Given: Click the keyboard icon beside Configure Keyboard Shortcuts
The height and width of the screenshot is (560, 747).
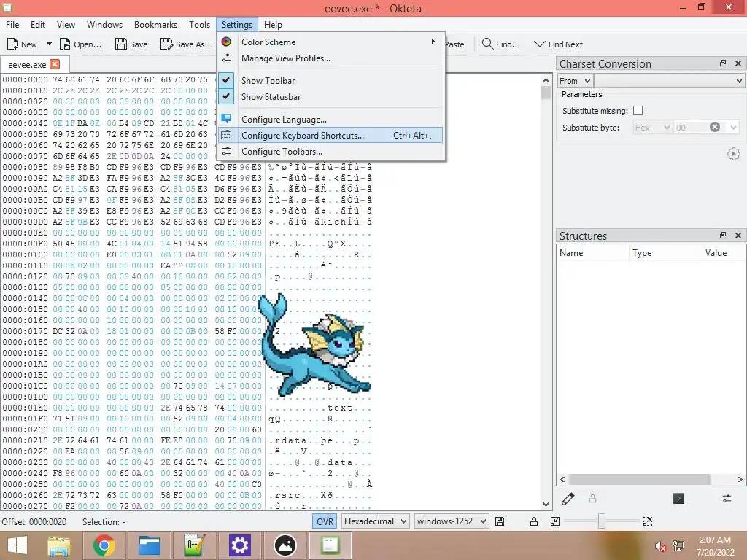Looking at the screenshot, I should coord(226,135).
